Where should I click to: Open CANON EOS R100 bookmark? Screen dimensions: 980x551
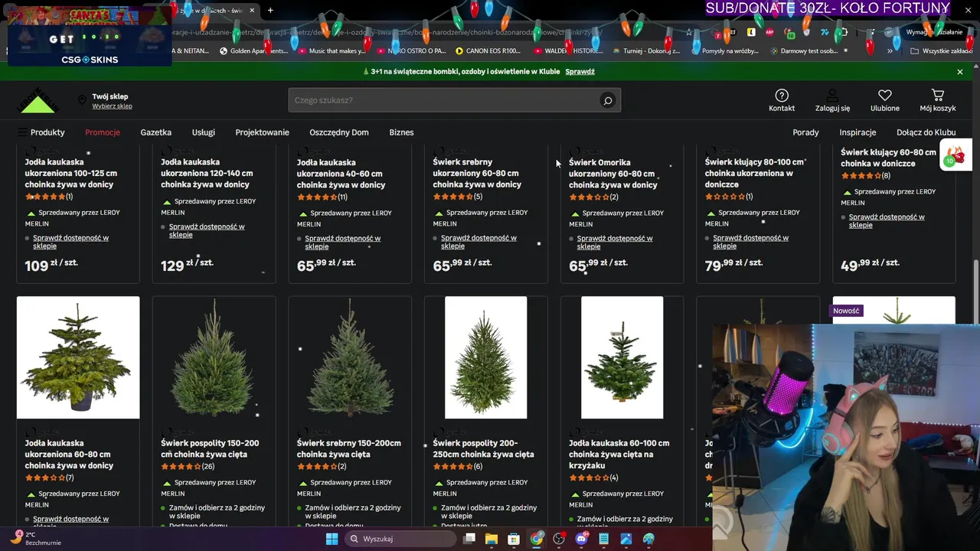point(488,51)
